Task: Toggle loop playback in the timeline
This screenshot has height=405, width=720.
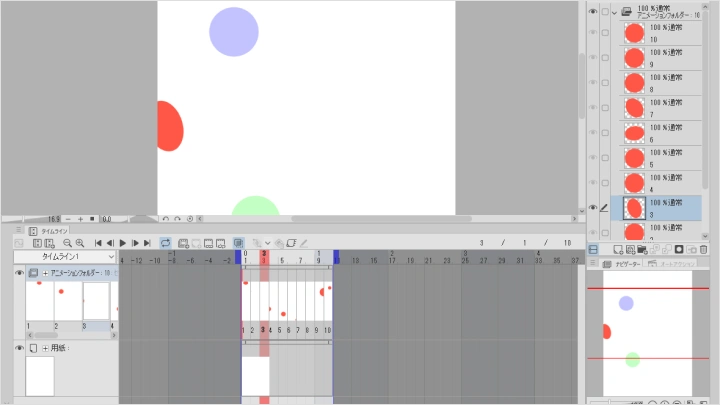Action: coord(165,243)
